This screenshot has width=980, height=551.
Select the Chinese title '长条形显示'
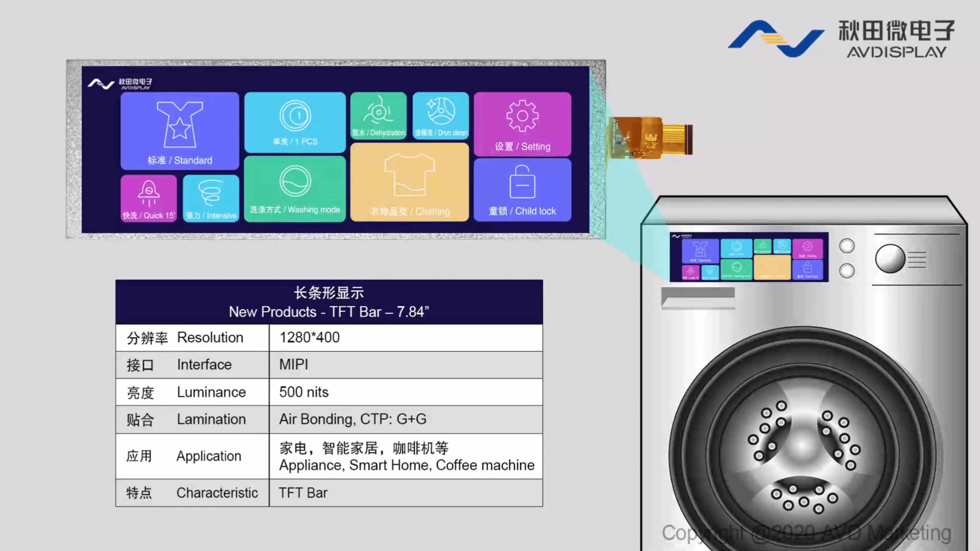tap(329, 293)
